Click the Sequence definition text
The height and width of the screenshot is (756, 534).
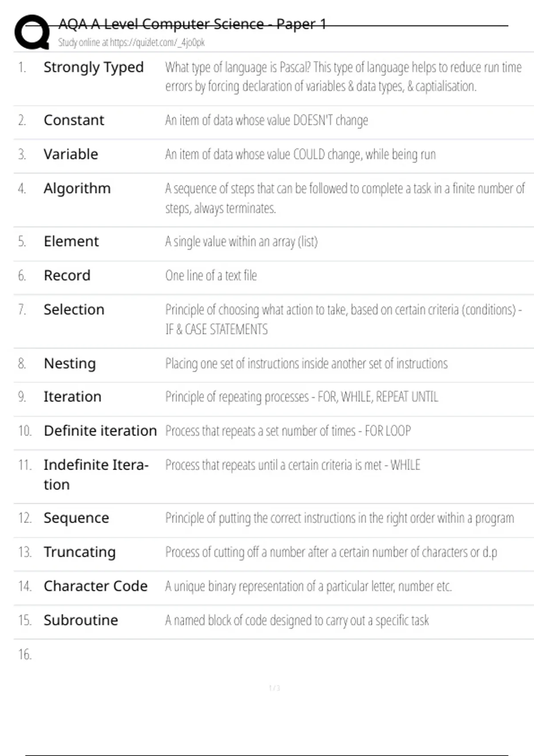[x=340, y=518]
